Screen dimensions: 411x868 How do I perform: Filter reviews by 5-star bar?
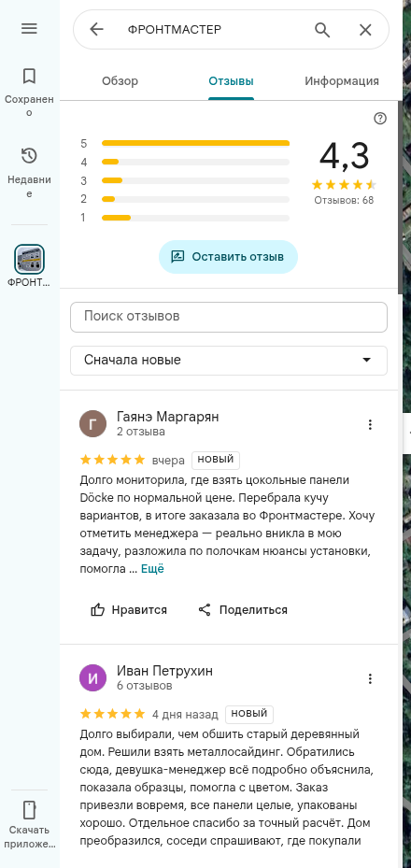click(185, 143)
